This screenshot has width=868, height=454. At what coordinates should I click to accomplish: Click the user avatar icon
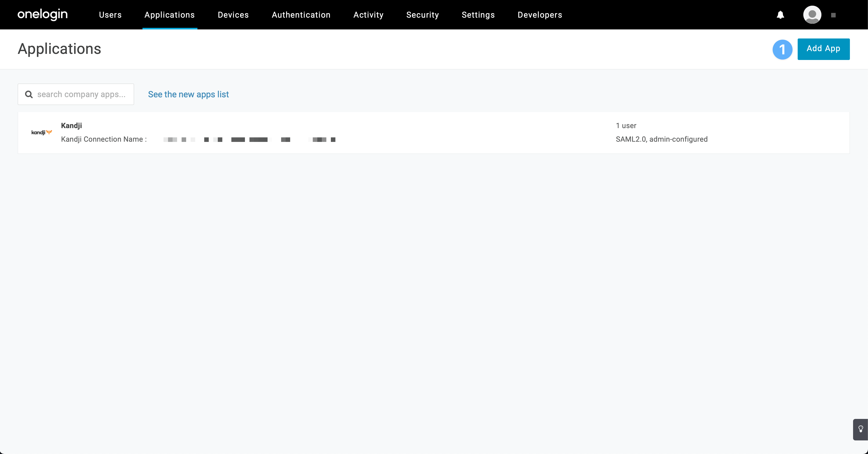tap(812, 15)
